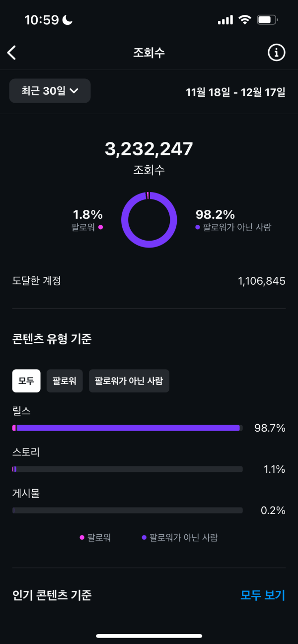The image size is (298, 644).
Task: Tap the 릴스 98.7% progress bar
Action: [127, 428]
